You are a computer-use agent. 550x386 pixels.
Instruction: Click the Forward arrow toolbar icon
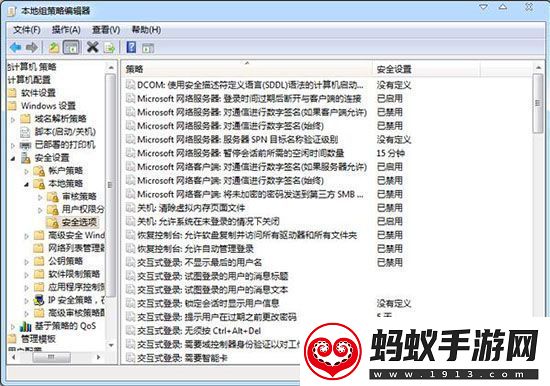[x=32, y=47]
